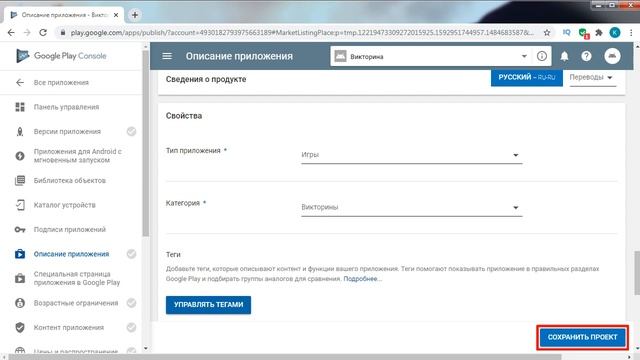The image size is (640, 360).
Task: Open the account avatar menu
Action: [612, 56]
